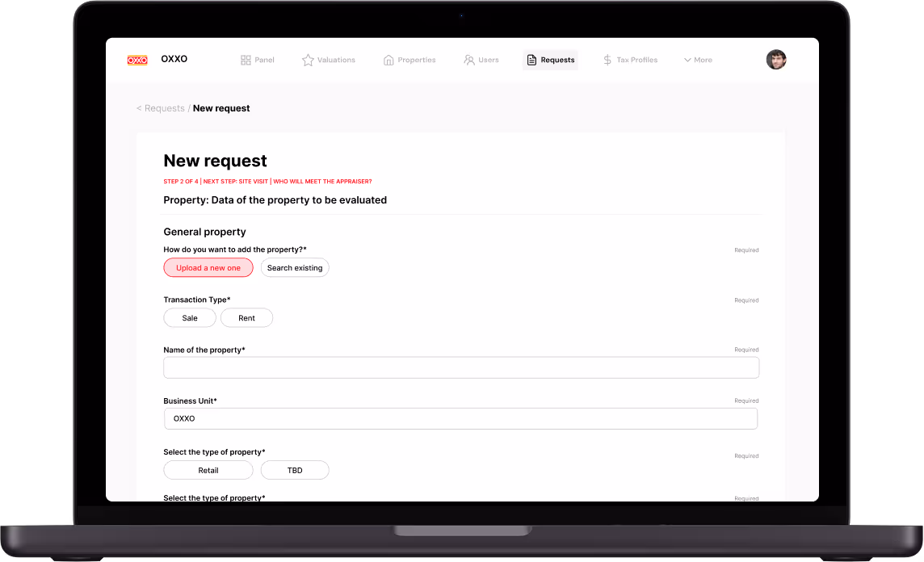
Task: Click the General property section heading
Action: point(204,232)
